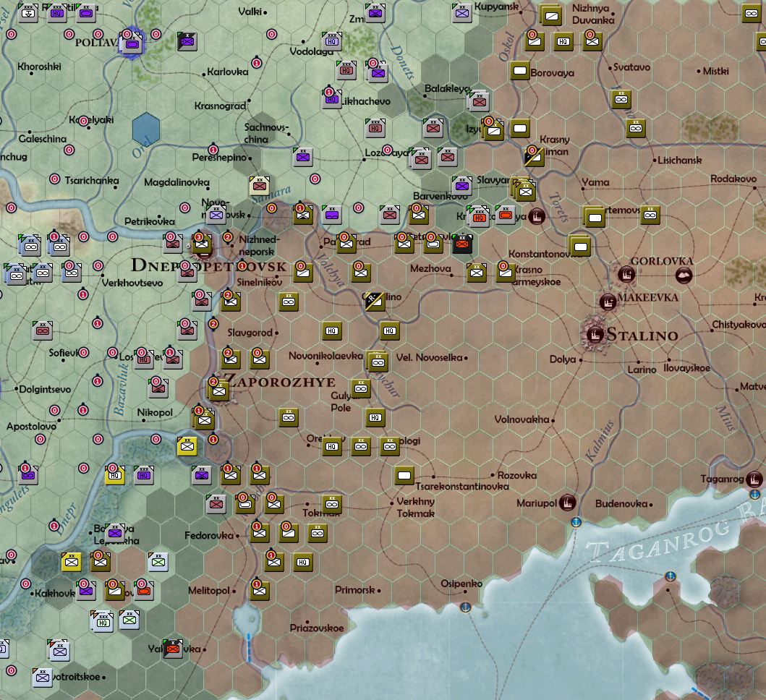Click the port anchor below Mariupol
The image size is (766, 700).
click(576, 522)
